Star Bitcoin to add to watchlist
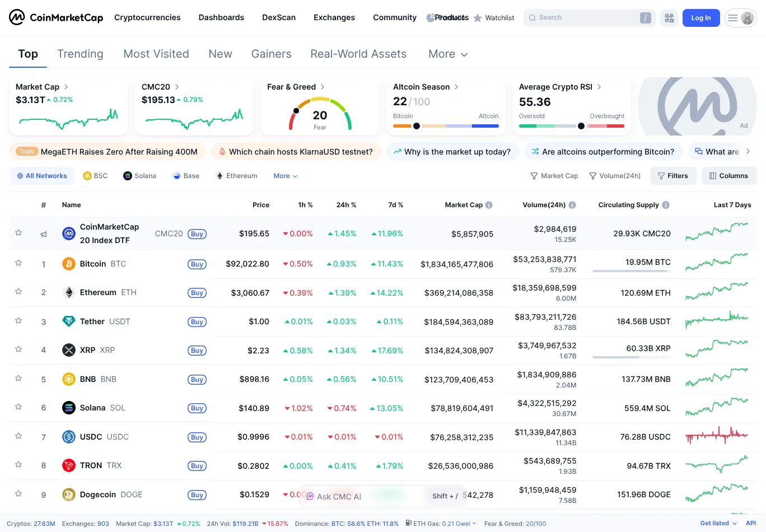 pos(18,263)
